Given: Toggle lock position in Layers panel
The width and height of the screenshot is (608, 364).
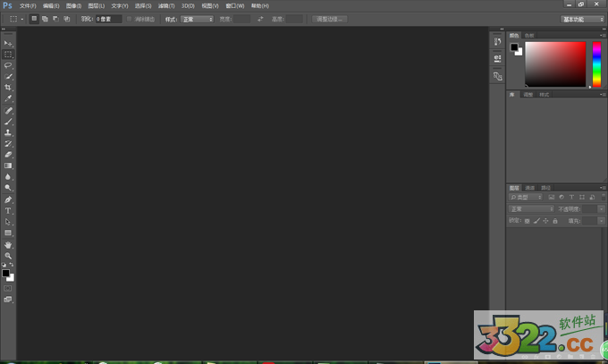Looking at the screenshot, I should (545, 221).
